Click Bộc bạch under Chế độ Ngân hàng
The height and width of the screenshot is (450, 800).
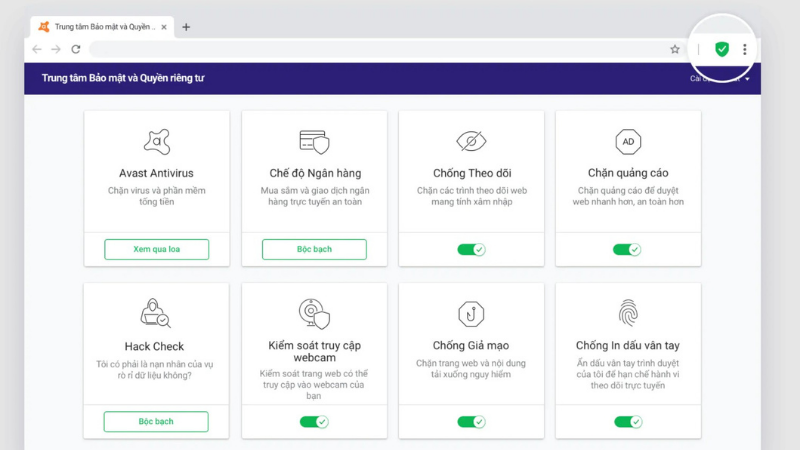pyautogui.click(x=314, y=249)
